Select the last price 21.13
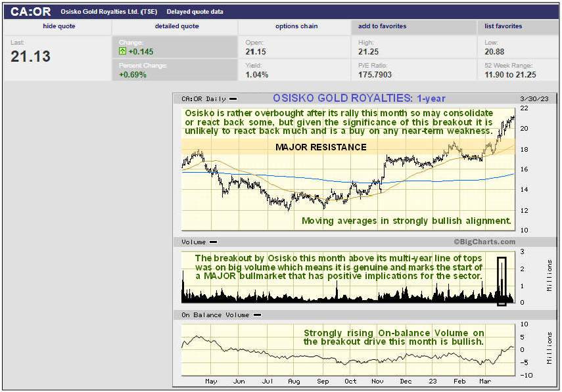 coord(30,56)
